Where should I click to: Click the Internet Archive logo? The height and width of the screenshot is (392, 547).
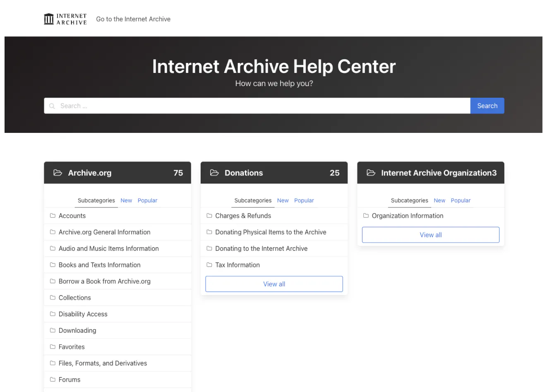point(65,19)
